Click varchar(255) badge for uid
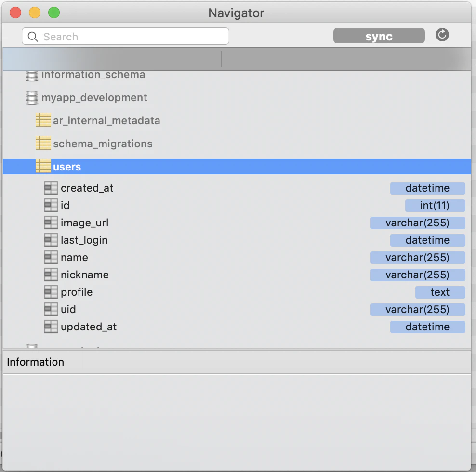 click(x=417, y=309)
